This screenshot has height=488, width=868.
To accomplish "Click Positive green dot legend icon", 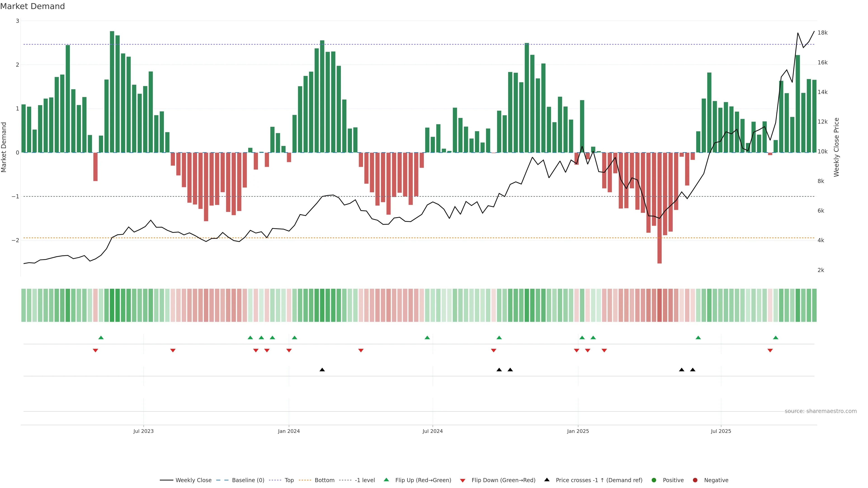I will (654, 480).
